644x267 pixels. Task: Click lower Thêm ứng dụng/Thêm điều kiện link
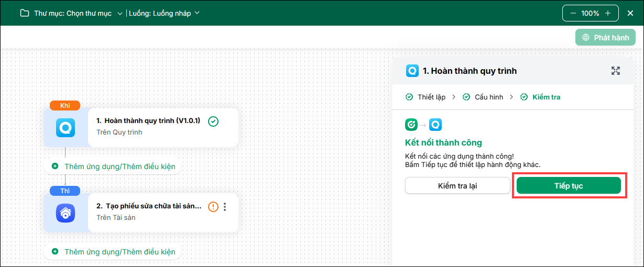tap(120, 252)
